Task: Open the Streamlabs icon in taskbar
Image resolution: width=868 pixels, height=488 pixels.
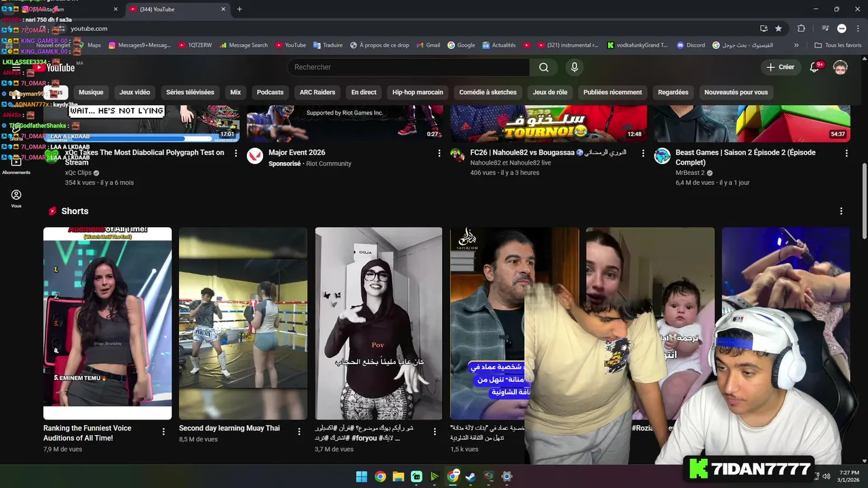Action: pos(416,476)
